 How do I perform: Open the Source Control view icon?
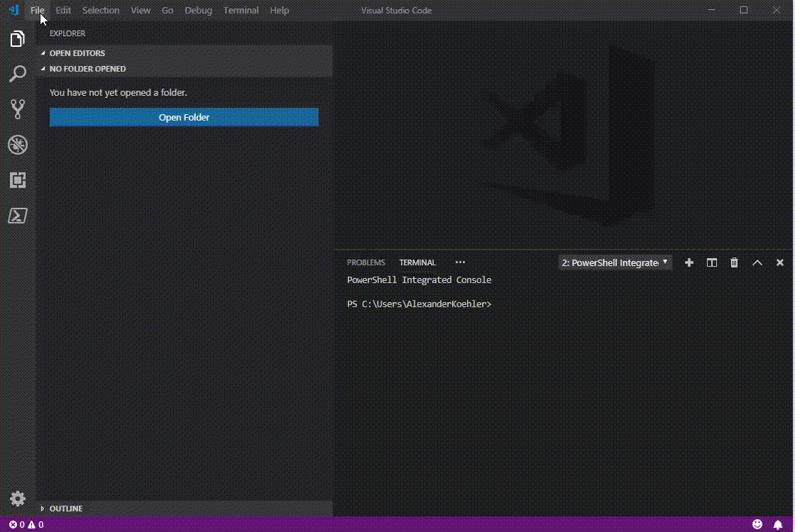(x=17, y=109)
